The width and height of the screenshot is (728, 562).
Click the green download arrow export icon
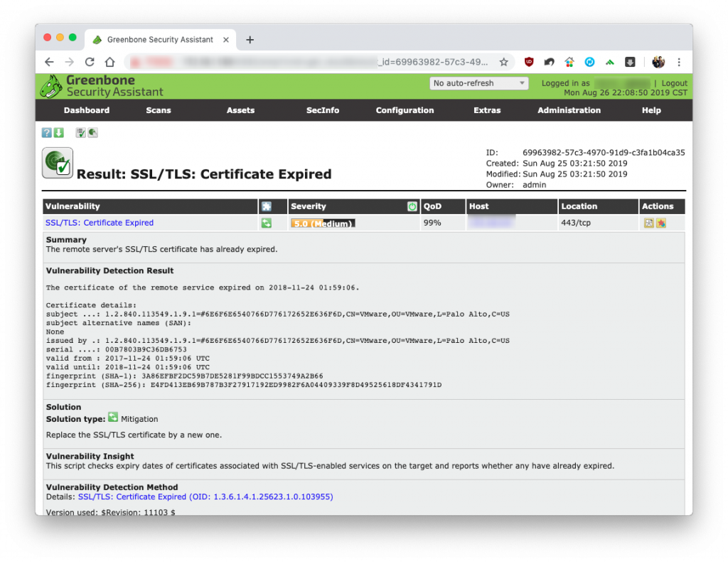pos(58,133)
